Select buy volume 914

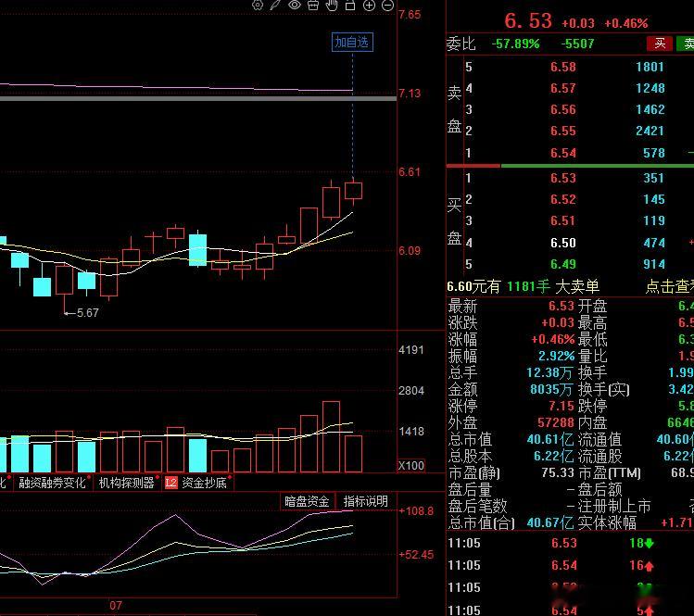[x=654, y=264]
